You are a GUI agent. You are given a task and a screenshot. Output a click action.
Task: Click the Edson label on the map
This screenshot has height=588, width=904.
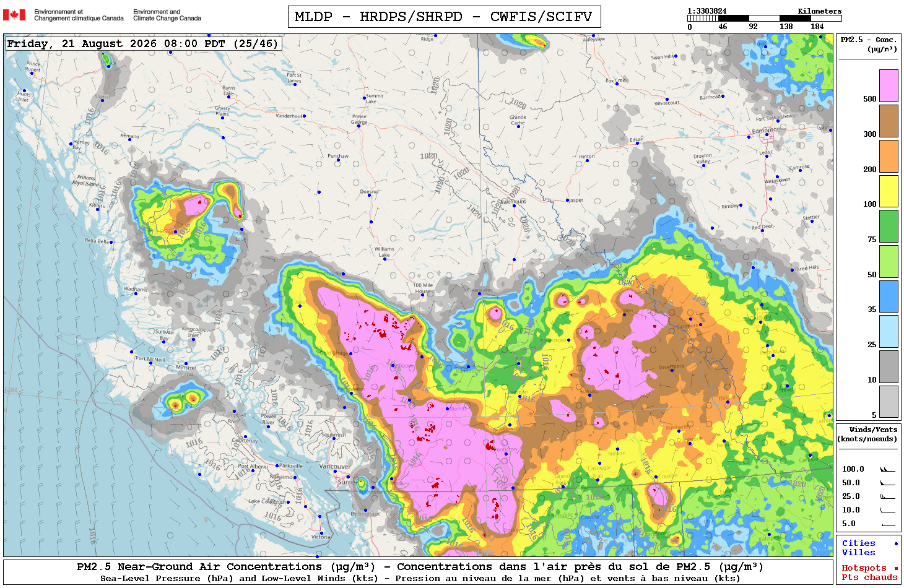click(637, 140)
